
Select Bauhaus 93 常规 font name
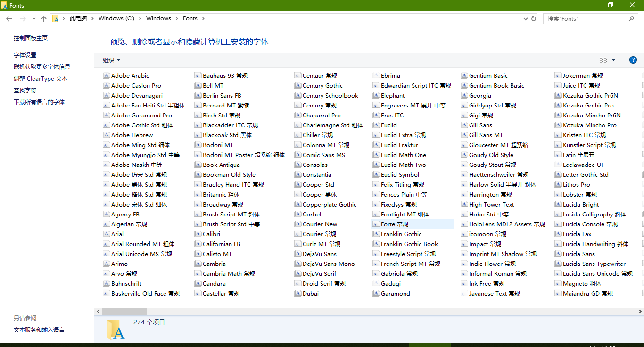point(225,75)
